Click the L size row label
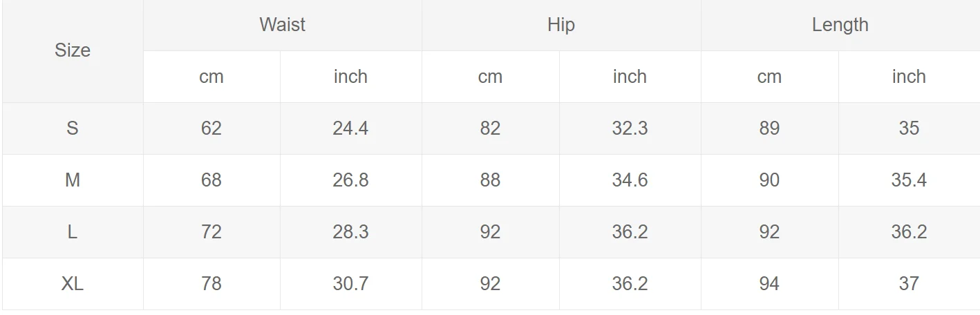980x315 pixels. (73, 232)
